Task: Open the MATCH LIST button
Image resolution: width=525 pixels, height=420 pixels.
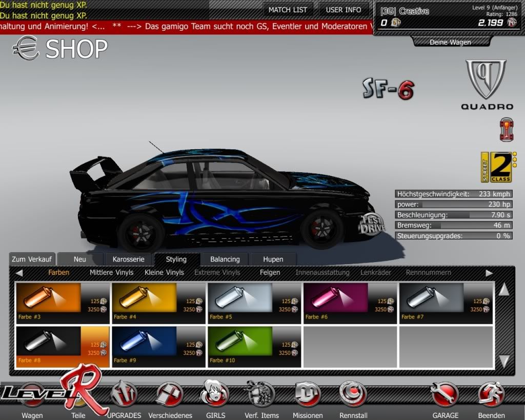Action: click(288, 10)
